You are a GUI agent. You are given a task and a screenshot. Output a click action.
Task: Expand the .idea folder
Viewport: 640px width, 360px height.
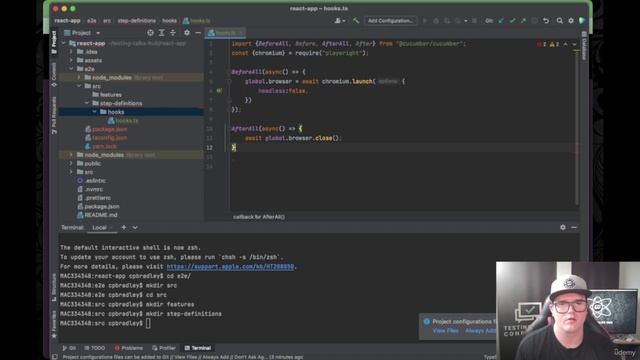[x=71, y=52]
